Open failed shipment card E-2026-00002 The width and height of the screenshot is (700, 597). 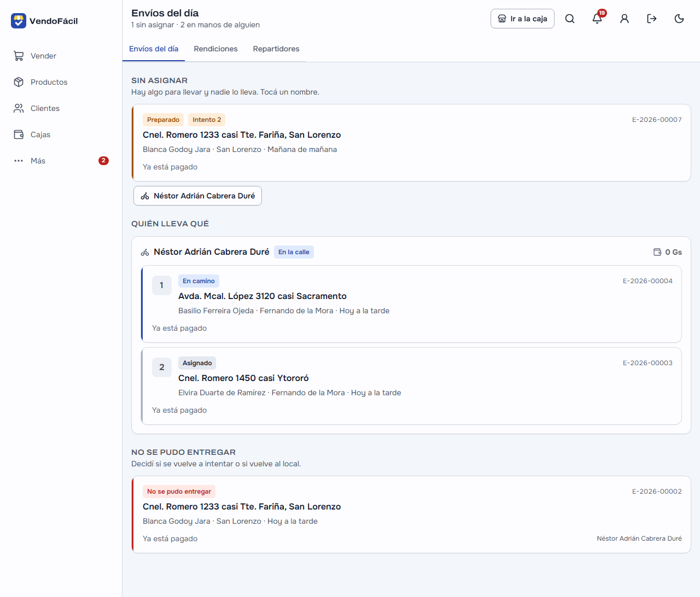411,514
